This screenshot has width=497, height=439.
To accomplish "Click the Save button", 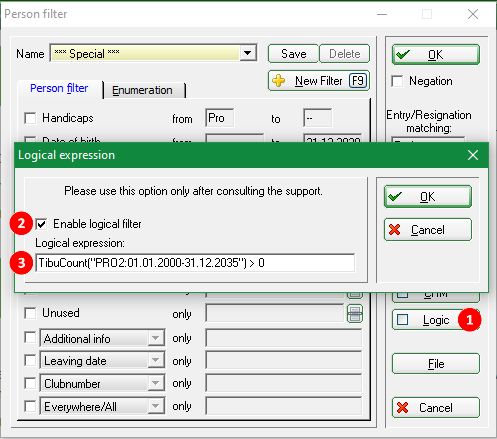I will pos(293,54).
